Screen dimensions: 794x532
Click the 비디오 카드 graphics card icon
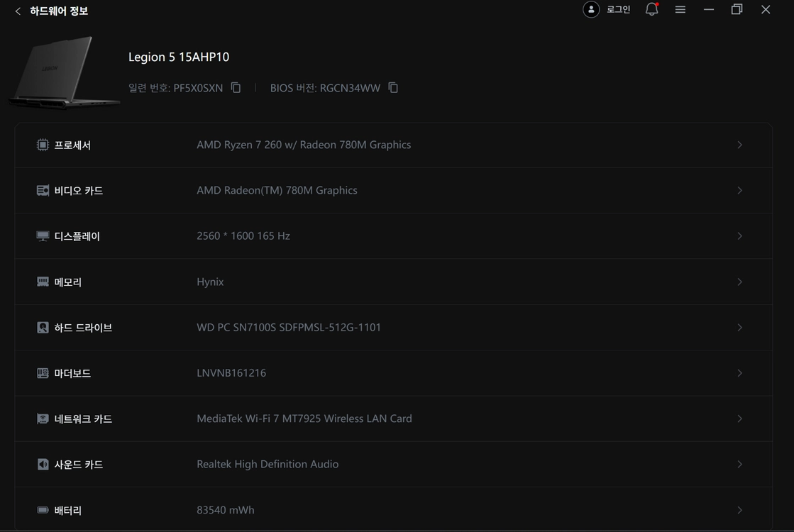(x=43, y=190)
